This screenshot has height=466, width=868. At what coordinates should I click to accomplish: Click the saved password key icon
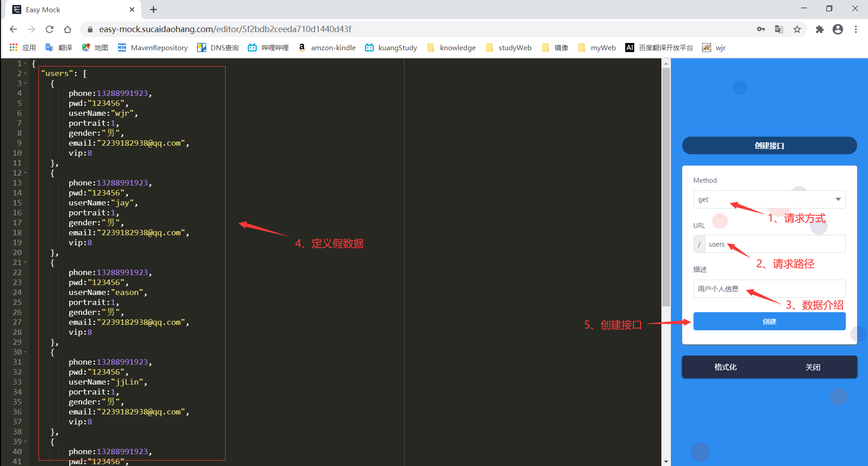[x=761, y=29]
